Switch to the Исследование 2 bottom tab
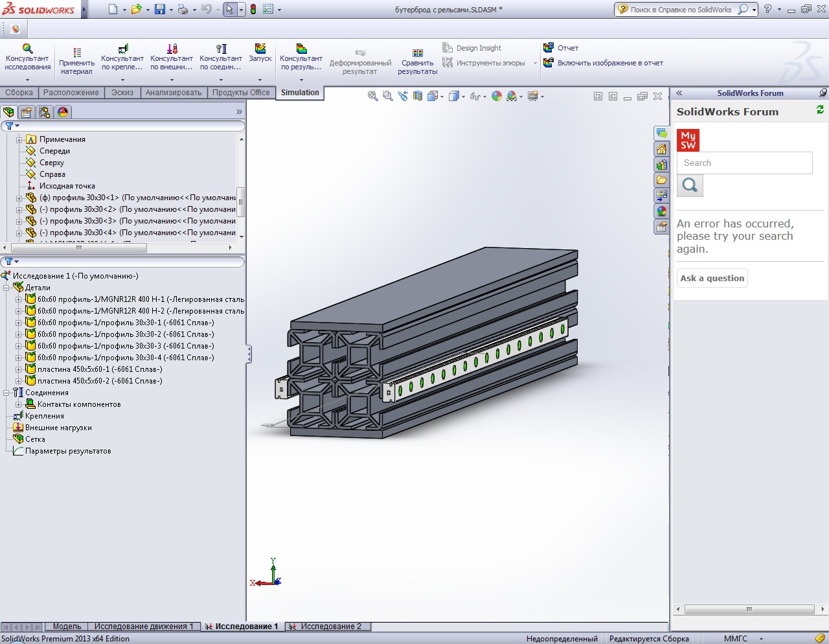This screenshot has height=644, width=829. tap(330, 627)
